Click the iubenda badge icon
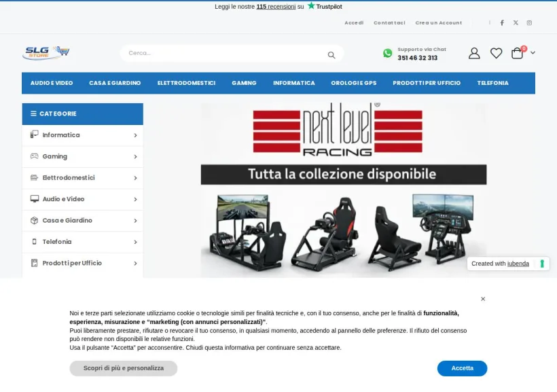The width and height of the screenshot is (557, 392). (x=542, y=264)
